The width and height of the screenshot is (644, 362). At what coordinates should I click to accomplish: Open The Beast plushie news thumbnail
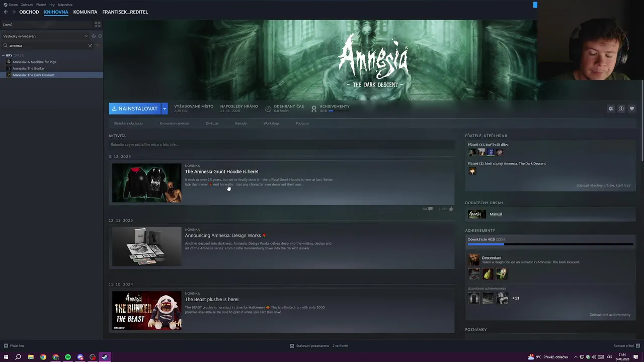click(x=146, y=311)
